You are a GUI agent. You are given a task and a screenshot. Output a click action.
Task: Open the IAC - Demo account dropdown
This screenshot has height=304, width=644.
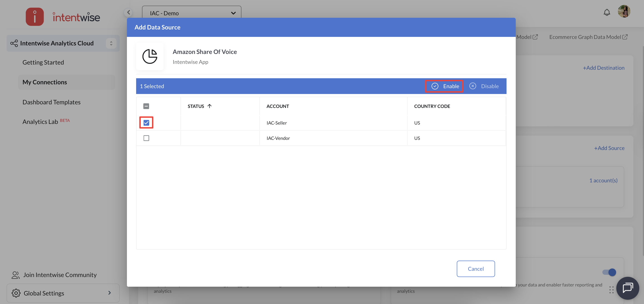pyautogui.click(x=191, y=13)
